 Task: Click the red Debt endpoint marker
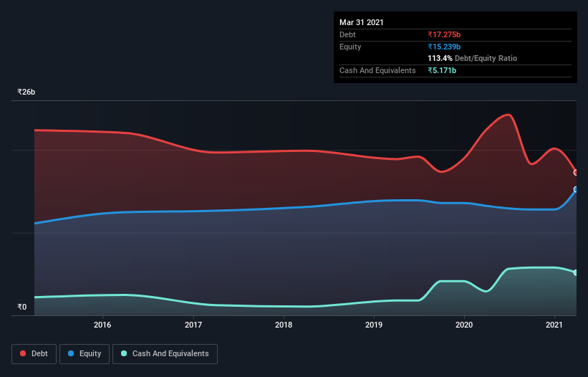tap(576, 173)
